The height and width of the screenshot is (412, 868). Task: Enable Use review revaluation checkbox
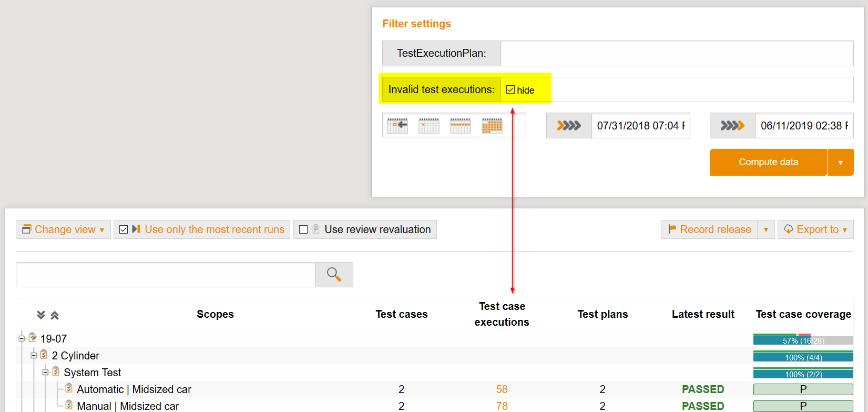coord(303,229)
